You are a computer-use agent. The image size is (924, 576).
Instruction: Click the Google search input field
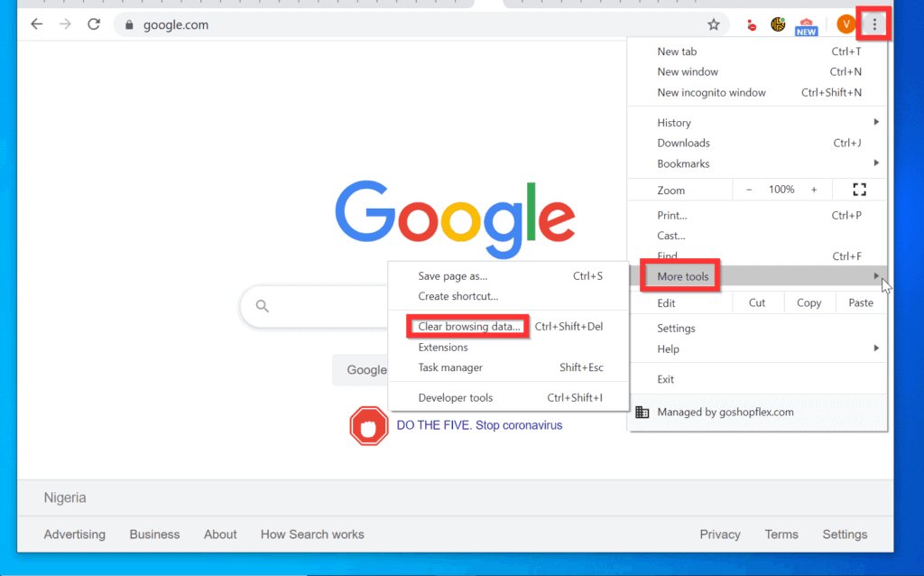pos(315,306)
